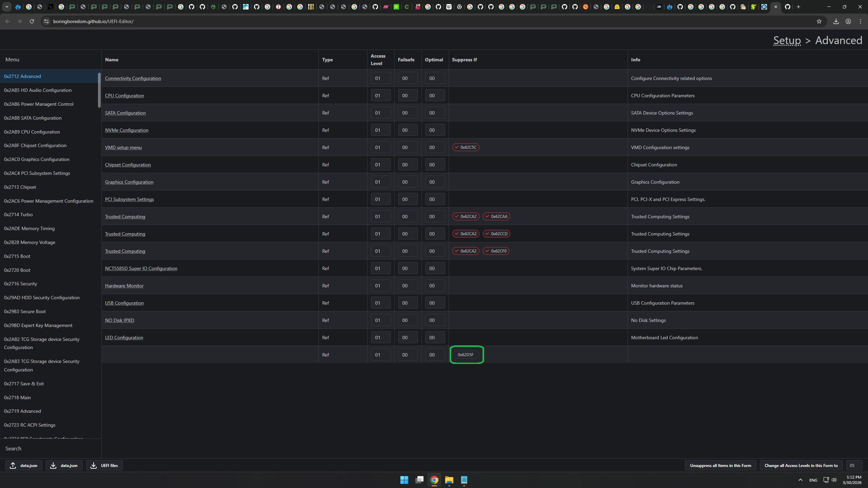Expand hidden system tray icons chevron
The image size is (868, 488).
tap(801, 480)
